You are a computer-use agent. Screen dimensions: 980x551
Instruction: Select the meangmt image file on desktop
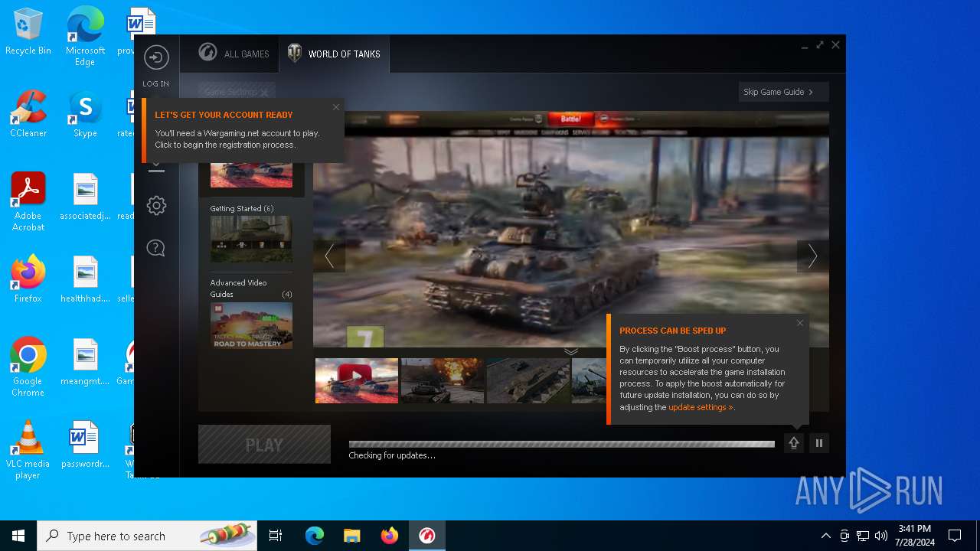click(85, 363)
